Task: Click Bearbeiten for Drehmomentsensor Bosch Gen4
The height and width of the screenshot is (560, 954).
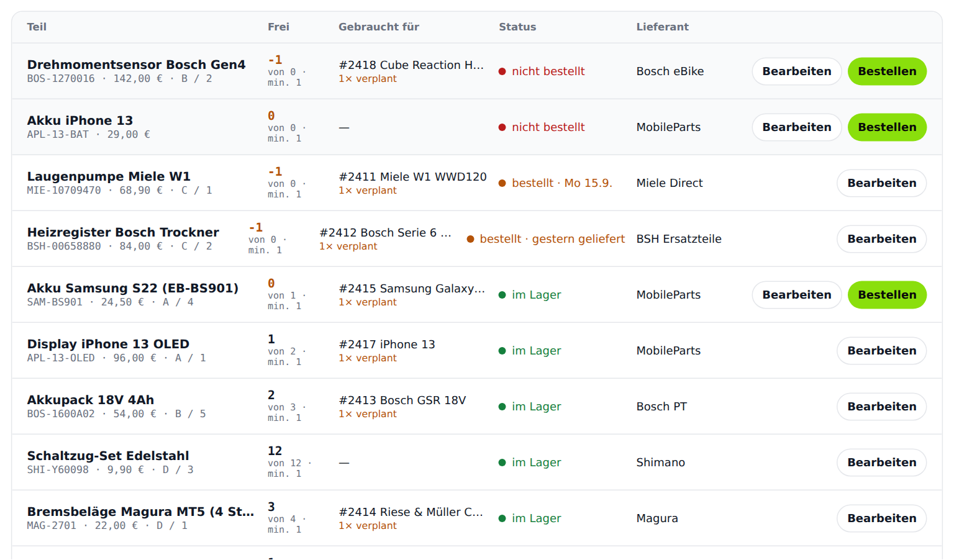Action: (x=797, y=71)
